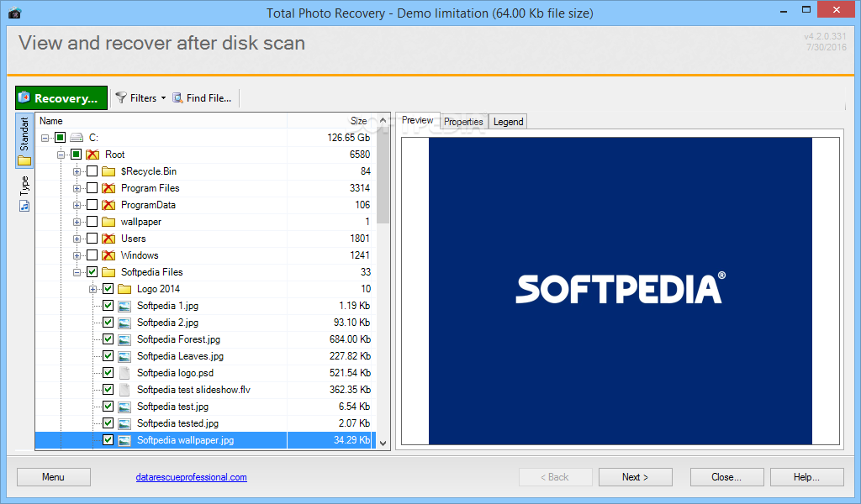Switch to Type view sidebar tab
The height and width of the screenshot is (504, 861).
pyautogui.click(x=24, y=193)
